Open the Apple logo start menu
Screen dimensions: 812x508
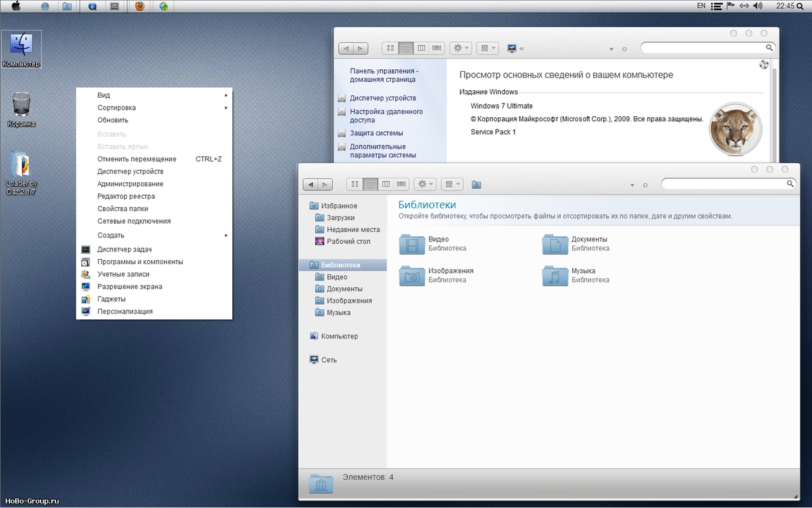pyautogui.click(x=15, y=6)
